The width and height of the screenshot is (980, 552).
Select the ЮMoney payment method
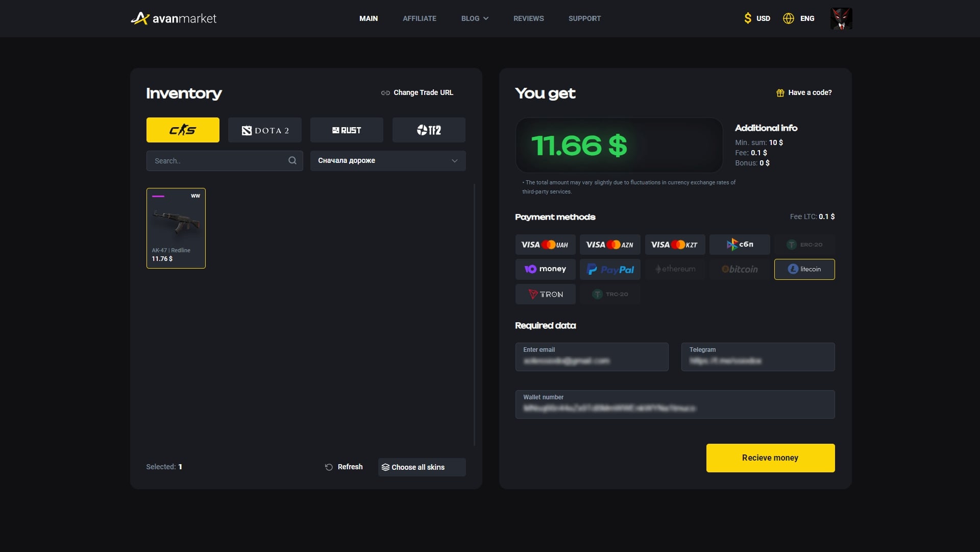545,269
